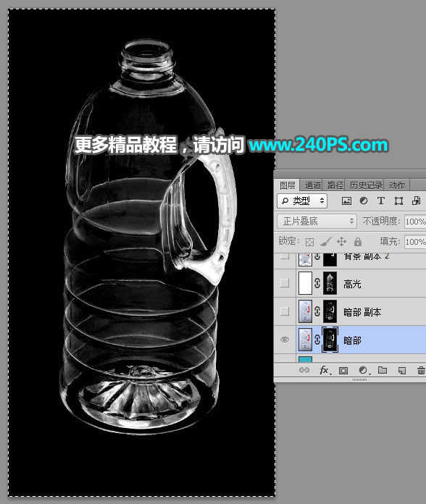Show the 高光 layer visibility box
Image resolution: width=426 pixels, height=504 pixels.
(285, 283)
